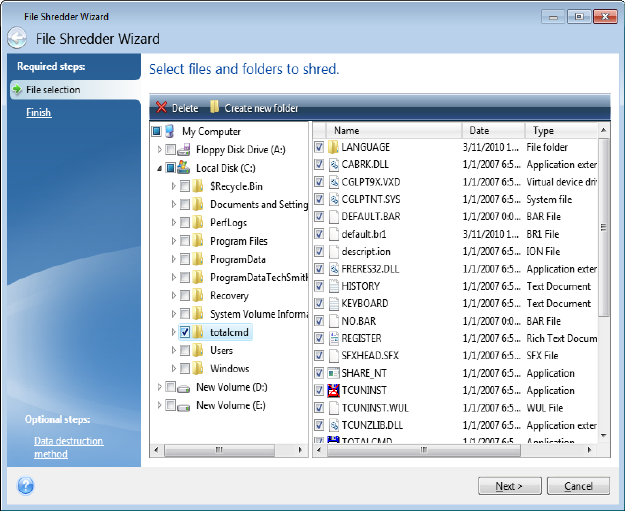Uncheck the LANGUAGE folder checkbox
Image resolution: width=625 pixels, height=511 pixels.
tap(319, 147)
